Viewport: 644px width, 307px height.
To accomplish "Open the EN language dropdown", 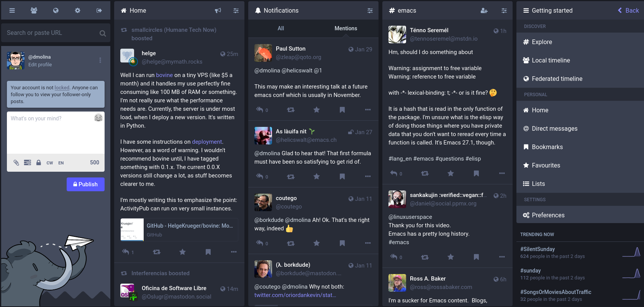I will [x=61, y=163].
